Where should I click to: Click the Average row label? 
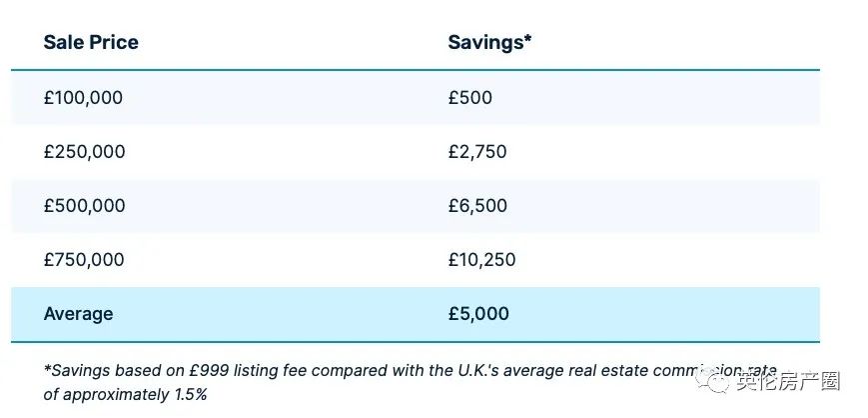[x=78, y=314]
